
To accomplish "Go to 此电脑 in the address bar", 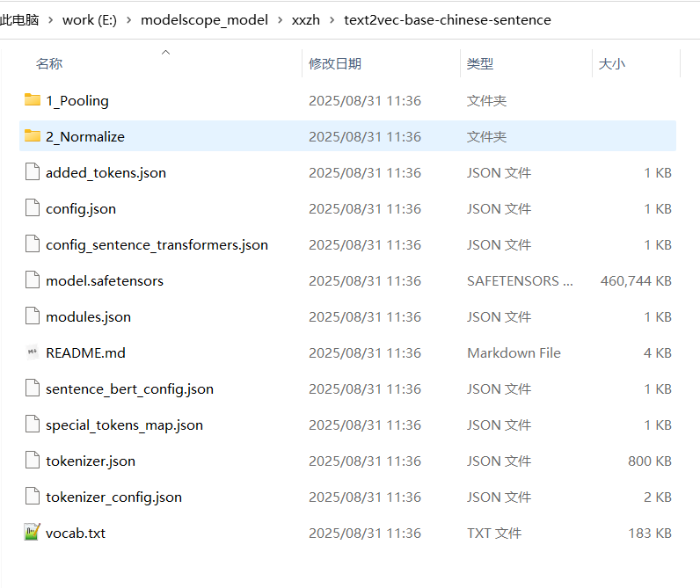I will tap(19, 20).
